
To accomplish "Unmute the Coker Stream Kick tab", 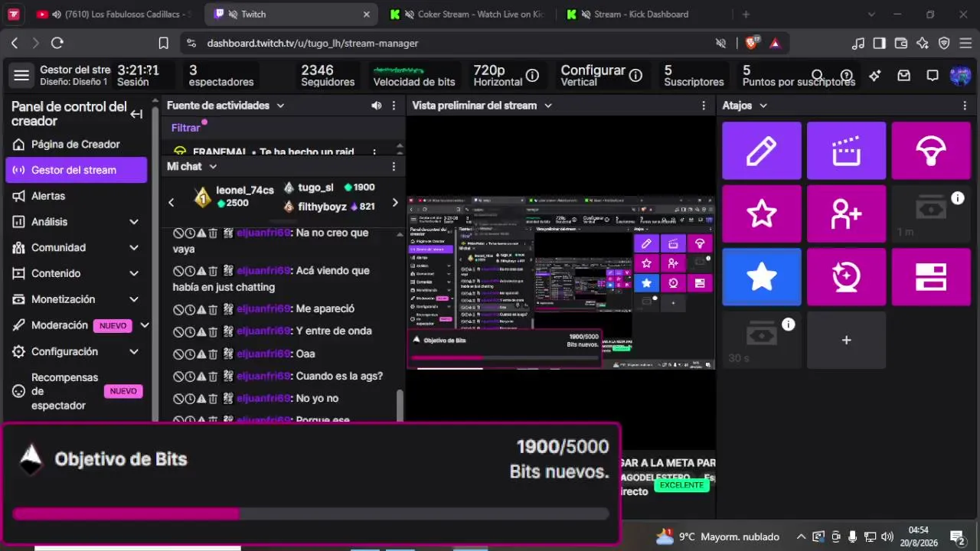I will tap(411, 14).
